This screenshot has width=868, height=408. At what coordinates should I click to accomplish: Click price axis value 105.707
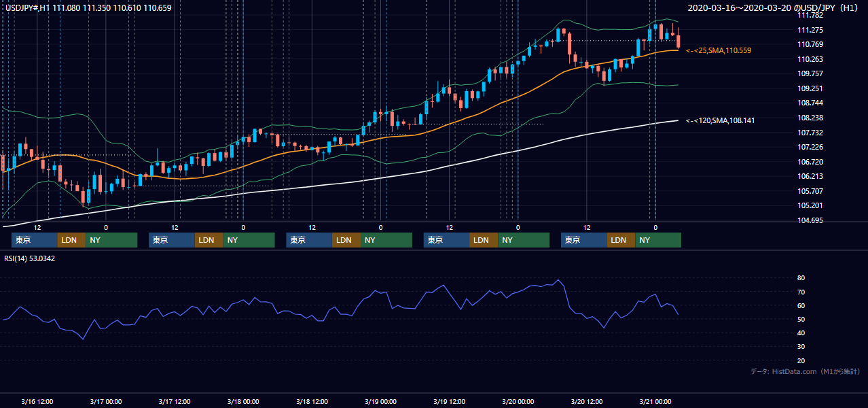[810, 191]
